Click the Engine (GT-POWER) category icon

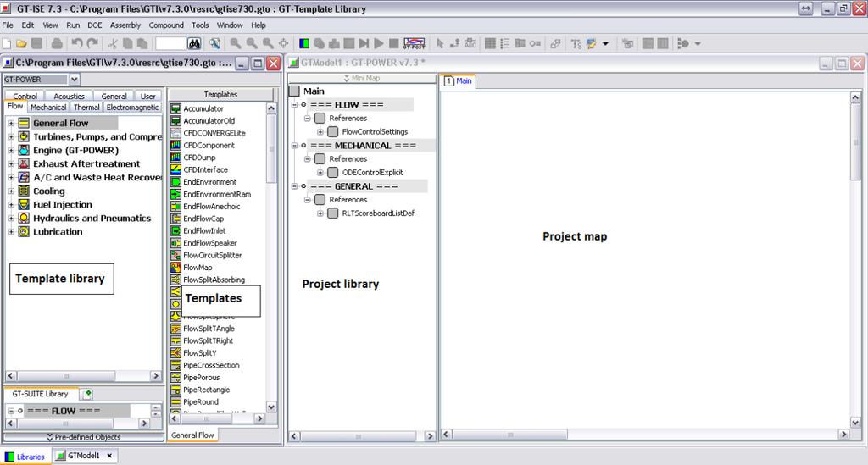click(24, 150)
